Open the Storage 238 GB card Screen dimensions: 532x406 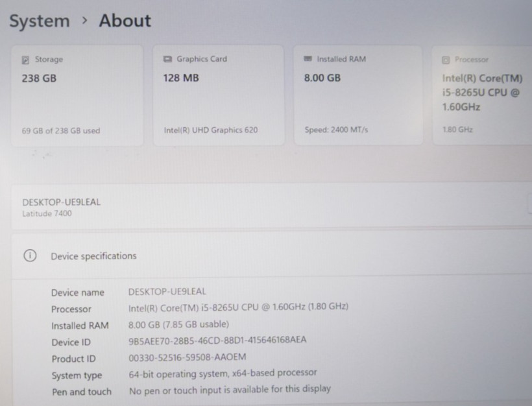click(77, 95)
